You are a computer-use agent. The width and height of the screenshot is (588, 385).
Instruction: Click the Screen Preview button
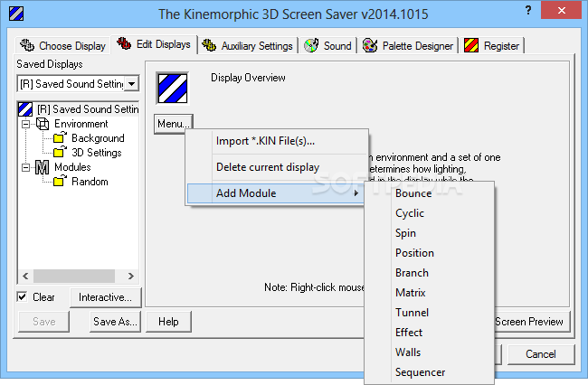point(532,322)
